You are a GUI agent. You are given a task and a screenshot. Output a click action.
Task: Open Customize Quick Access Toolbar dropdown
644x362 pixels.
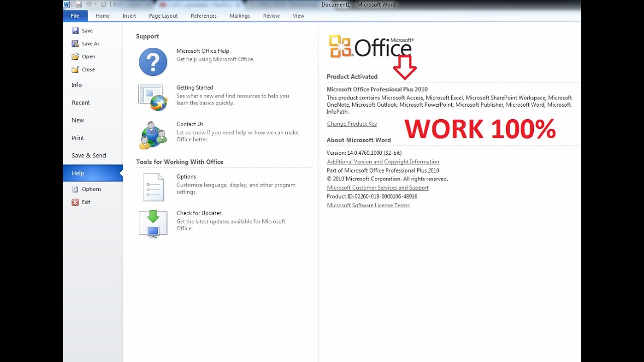tap(114, 5)
